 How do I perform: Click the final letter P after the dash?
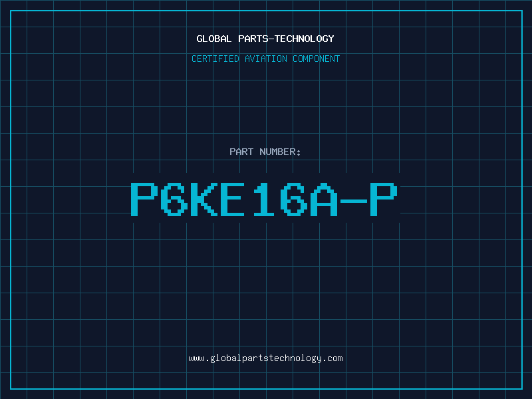point(384,199)
